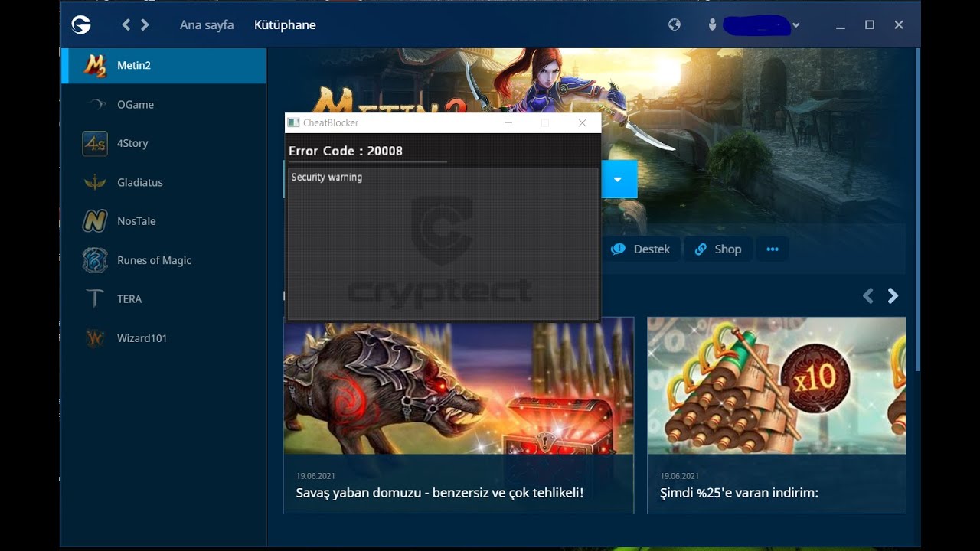The image size is (980, 551).
Task: Open the globe language selector
Action: pos(675,24)
